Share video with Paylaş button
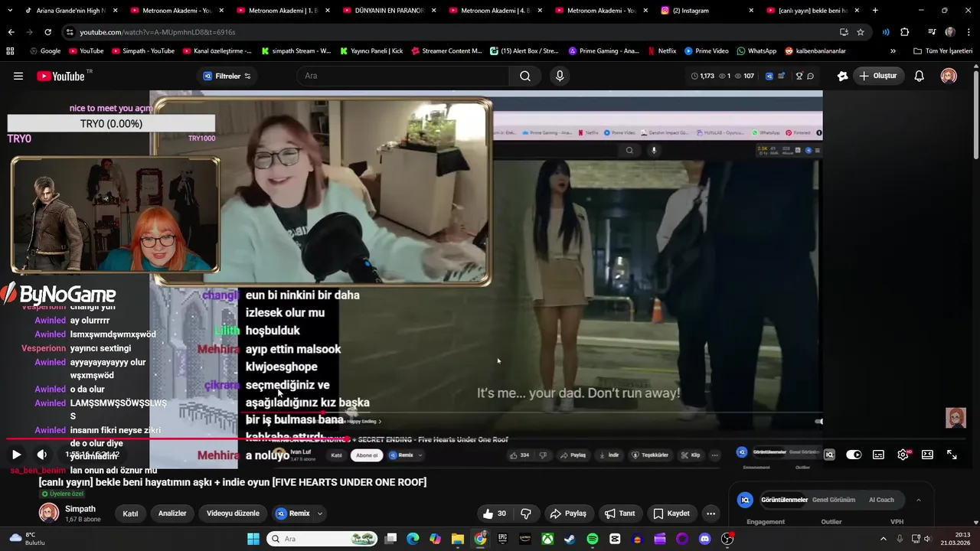 pos(568,514)
